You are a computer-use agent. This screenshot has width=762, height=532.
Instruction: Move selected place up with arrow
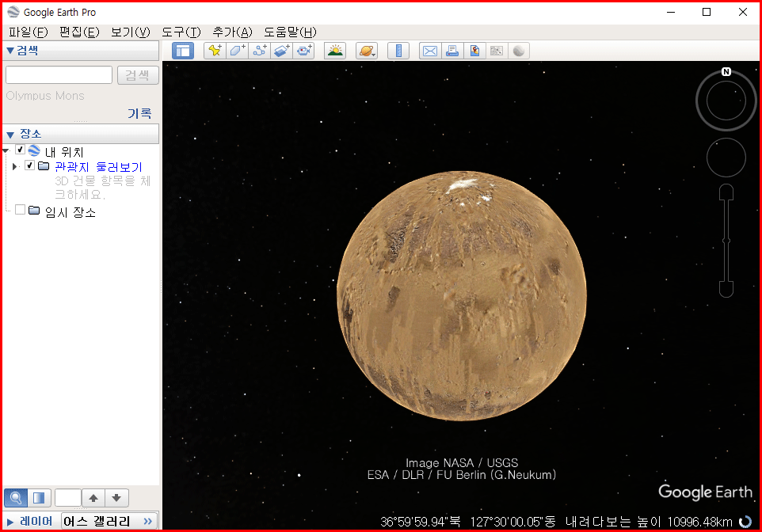[93, 498]
